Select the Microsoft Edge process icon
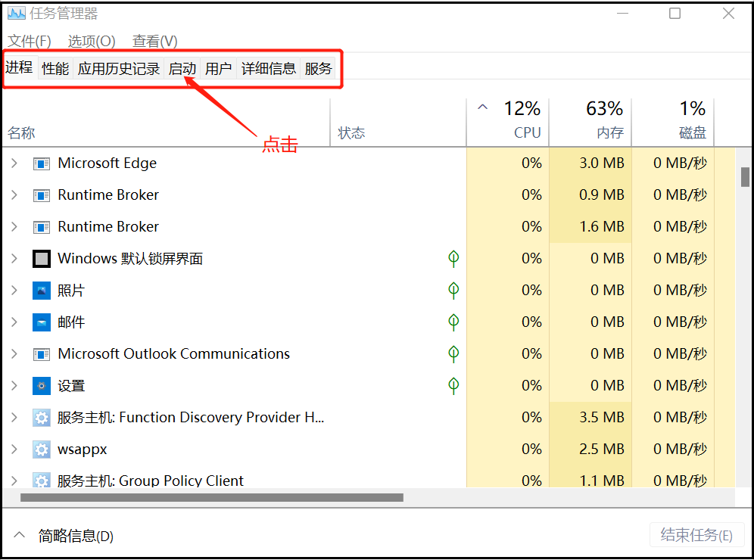754x560 pixels. tap(42, 164)
